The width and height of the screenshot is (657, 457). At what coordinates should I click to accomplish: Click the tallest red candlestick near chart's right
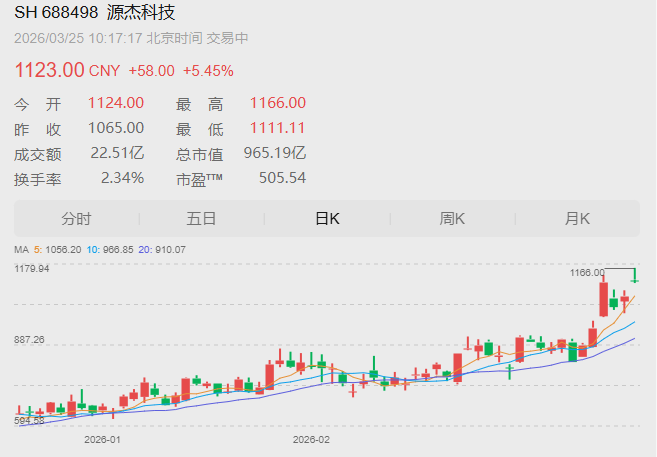tap(603, 298)
